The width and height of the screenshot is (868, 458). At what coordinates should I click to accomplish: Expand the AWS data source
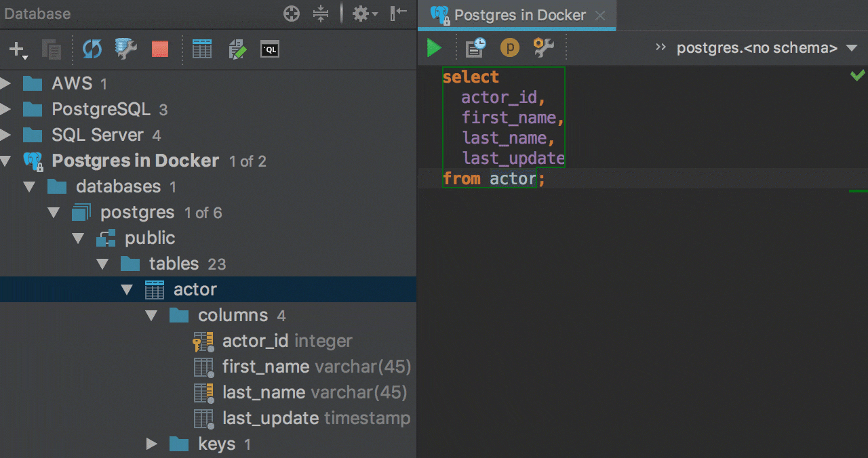[6, 83]
